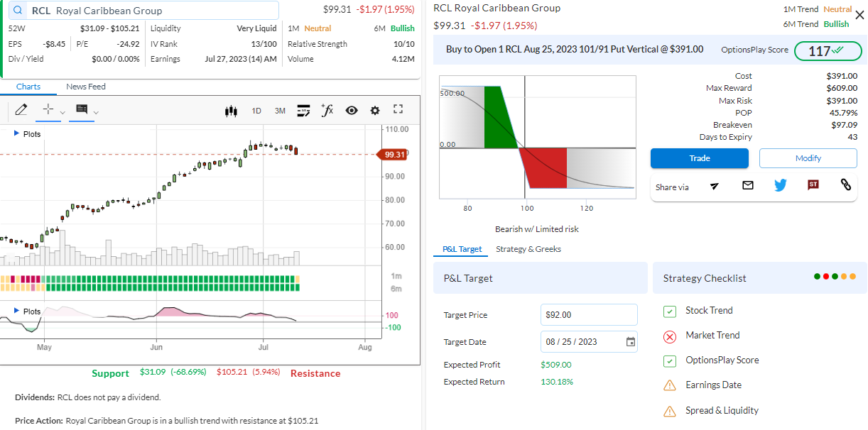Change the candlestick chart type
Image resolution: width=868 pixels, height=430 pixels.
tap(230, 111)
